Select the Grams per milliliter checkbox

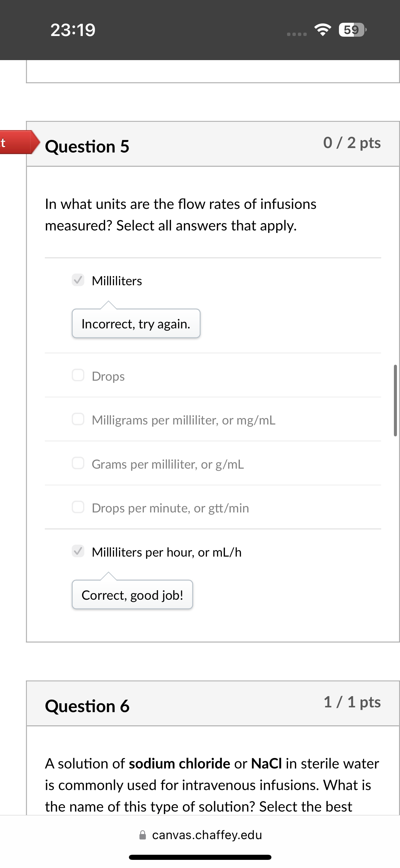point(78,463)
